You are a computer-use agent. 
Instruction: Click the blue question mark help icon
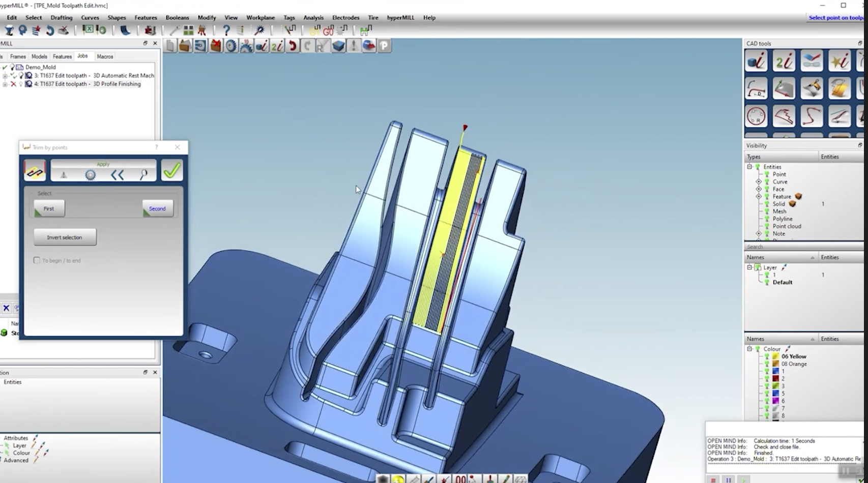pyautogui.click(x=226, y=31)
